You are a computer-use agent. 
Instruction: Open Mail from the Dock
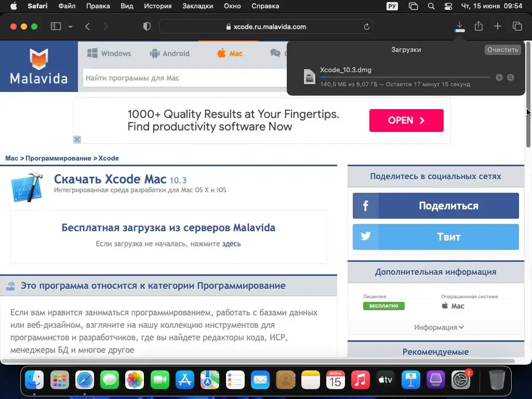pos(260,380)
